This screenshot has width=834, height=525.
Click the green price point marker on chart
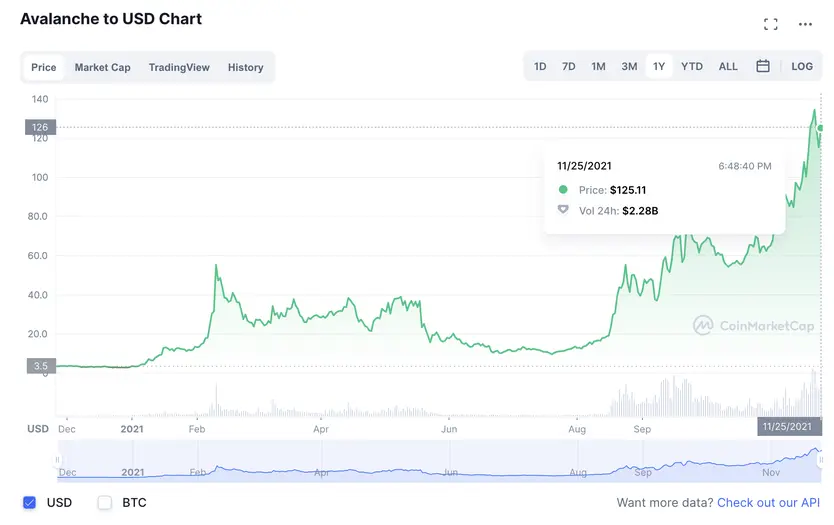pos(821,128)
